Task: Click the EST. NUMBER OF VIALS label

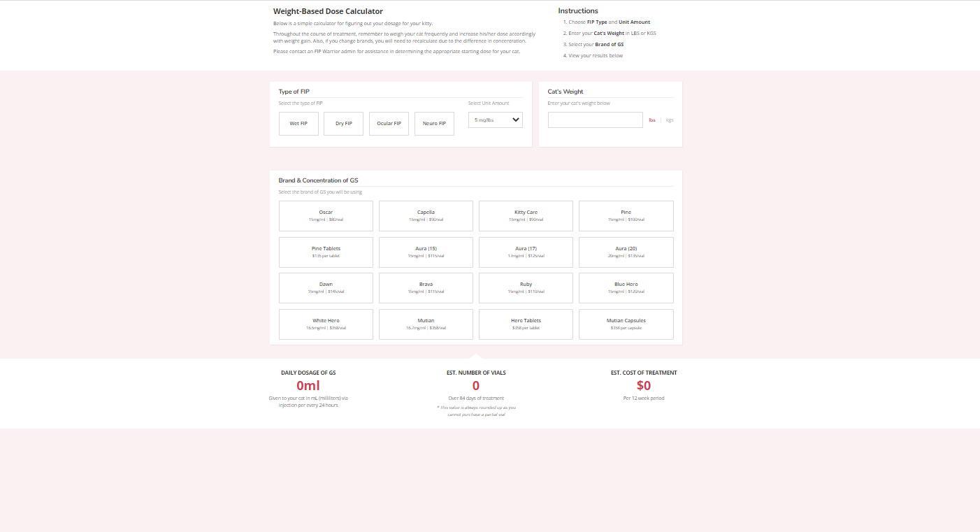Action: coord(476,373)
